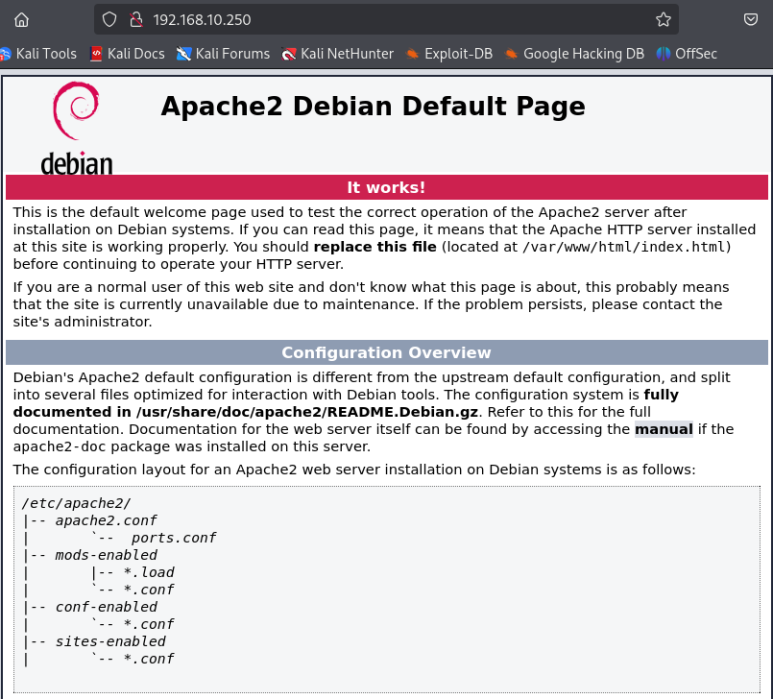Viewport: 773px width, 699px height.
Task: Open the Kali NetHunter bookmark
Action: pyautogui.click(x=338, y=53)
